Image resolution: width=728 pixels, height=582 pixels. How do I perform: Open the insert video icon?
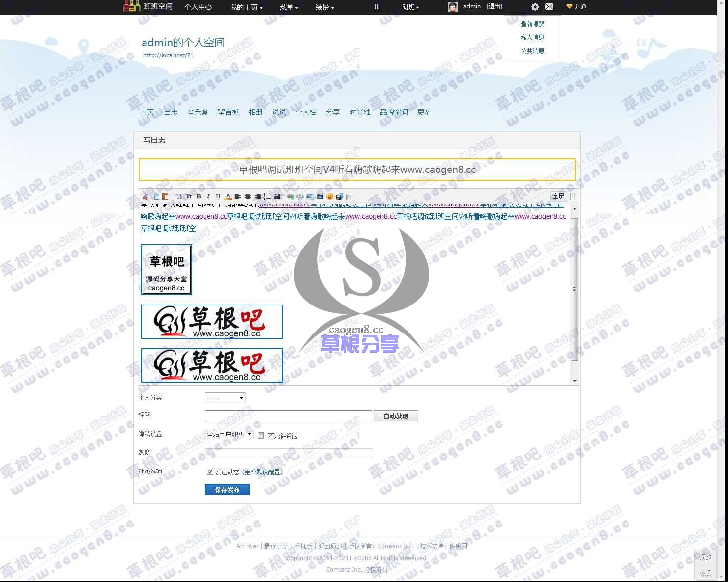coord(320,196)
